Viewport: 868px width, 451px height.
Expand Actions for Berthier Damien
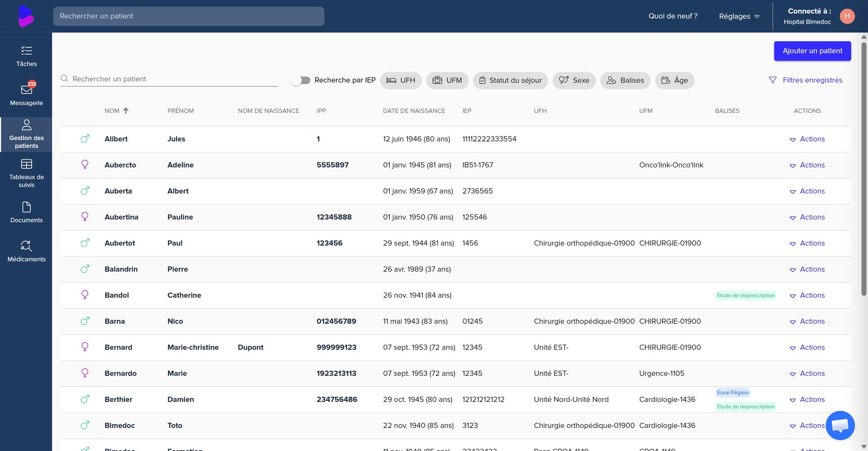point(807,399)
